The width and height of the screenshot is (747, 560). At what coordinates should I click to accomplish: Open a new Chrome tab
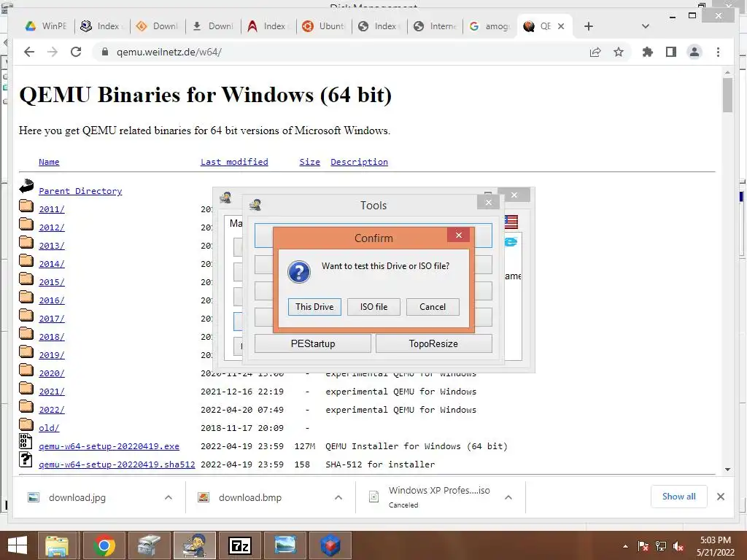pos(589,26)
